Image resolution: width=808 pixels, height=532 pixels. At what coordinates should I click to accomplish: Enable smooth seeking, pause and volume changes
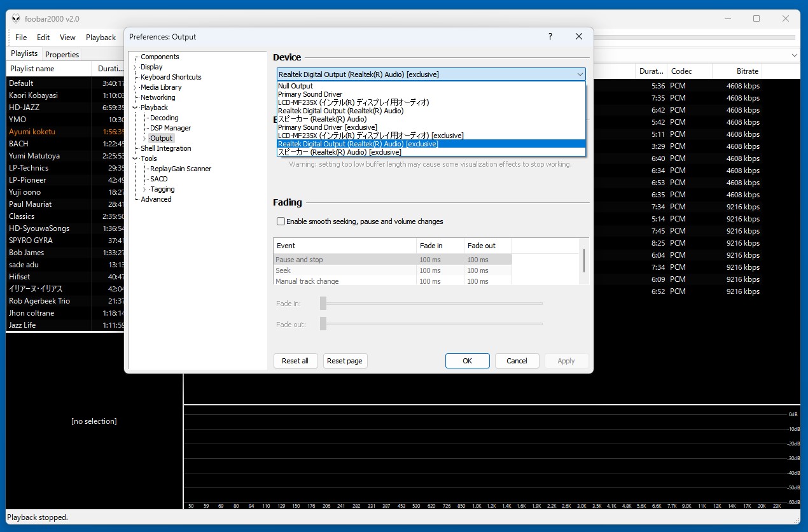click(x=281, y=221)
